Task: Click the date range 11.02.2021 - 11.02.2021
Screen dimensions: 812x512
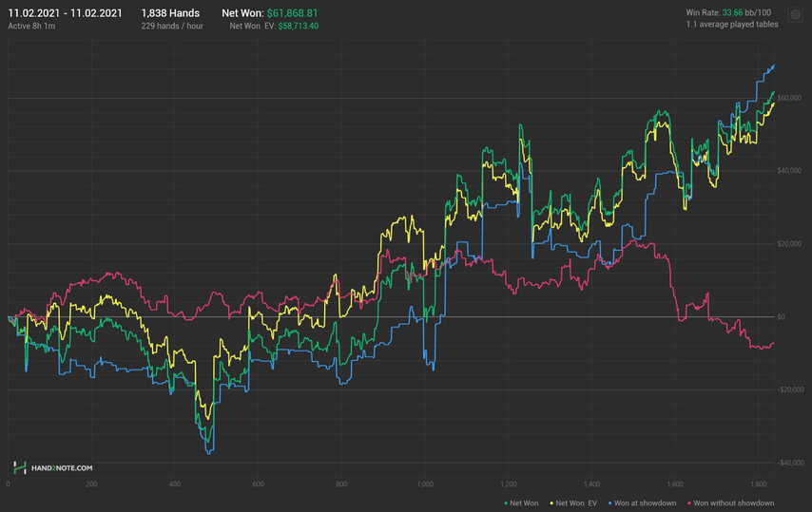Action: 66,13
